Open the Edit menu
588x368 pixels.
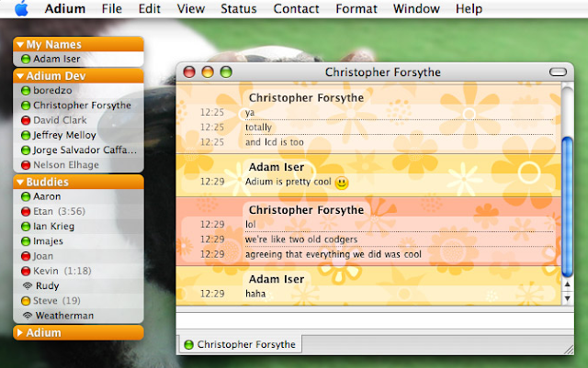(149, 8)
